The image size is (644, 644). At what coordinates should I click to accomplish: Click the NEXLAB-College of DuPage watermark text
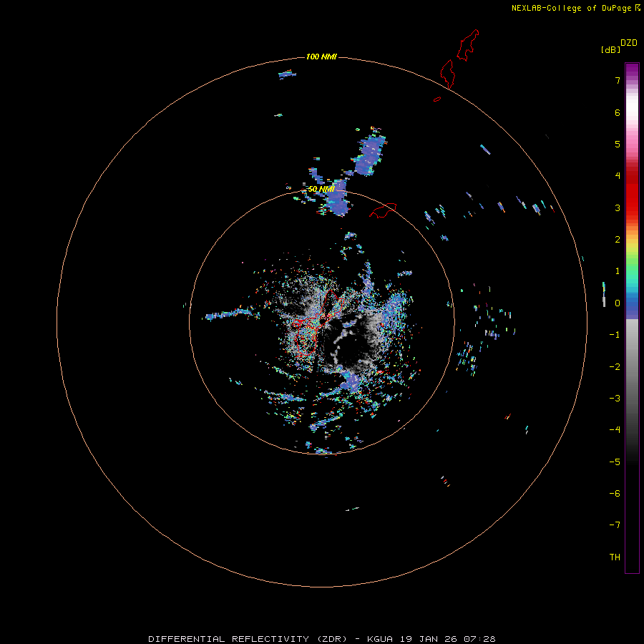[571, 8]
